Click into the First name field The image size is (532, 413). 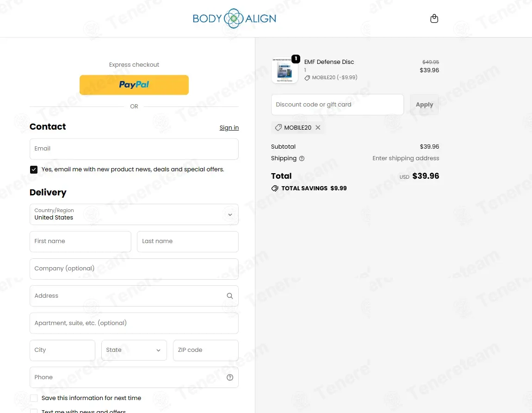pyautogui.click(x=80, y=242)
